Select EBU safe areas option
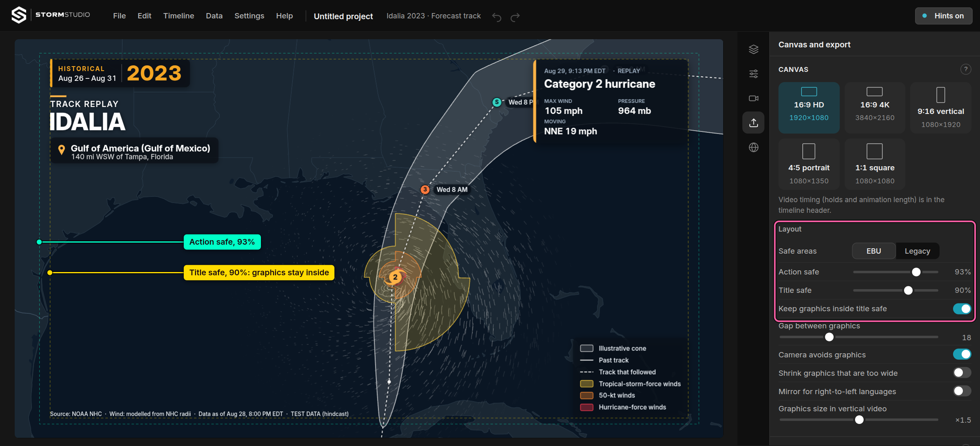Screen dimensions: 980x446 (x=874, y=251)
